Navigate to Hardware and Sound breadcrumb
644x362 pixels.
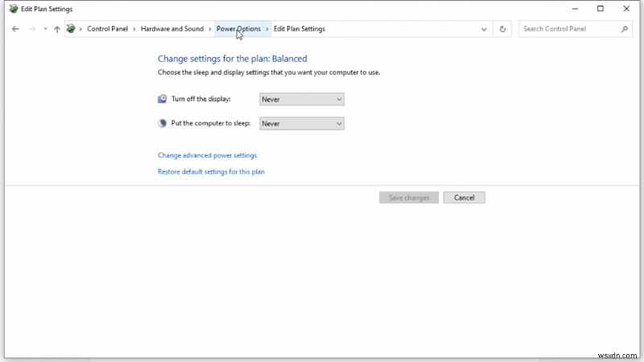click(172, 29)
